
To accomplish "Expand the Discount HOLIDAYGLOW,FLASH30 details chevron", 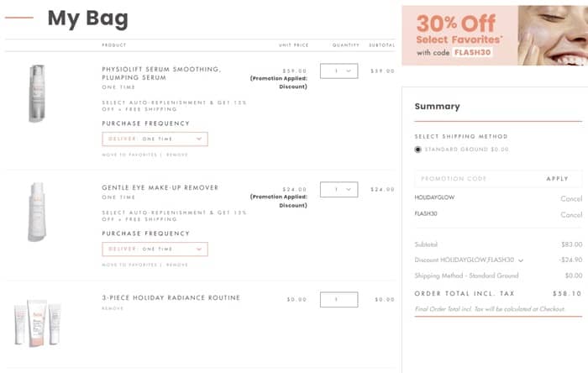I will point(521,260).
